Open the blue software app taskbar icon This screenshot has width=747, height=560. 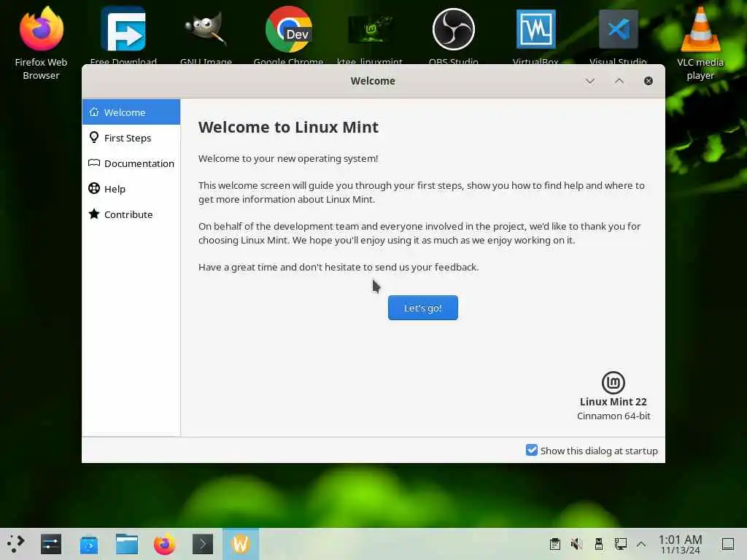89,544
